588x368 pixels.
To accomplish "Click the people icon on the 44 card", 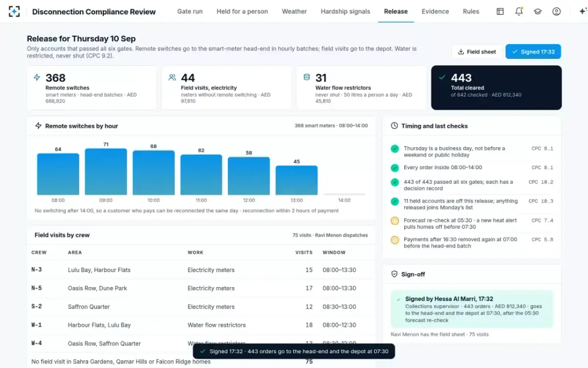I will pos(172,77).
